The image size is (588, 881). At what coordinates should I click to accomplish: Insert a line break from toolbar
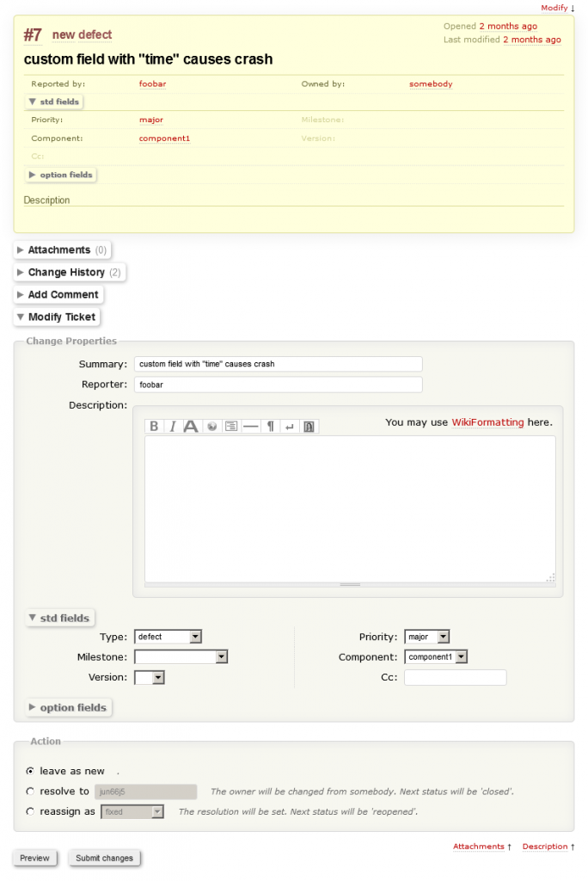(290, 426)
